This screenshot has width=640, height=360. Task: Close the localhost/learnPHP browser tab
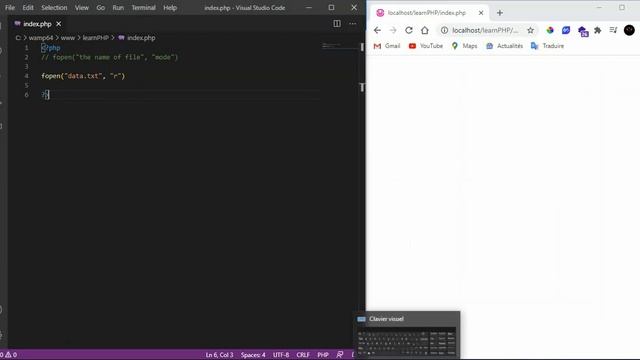[x=481, y=13]
